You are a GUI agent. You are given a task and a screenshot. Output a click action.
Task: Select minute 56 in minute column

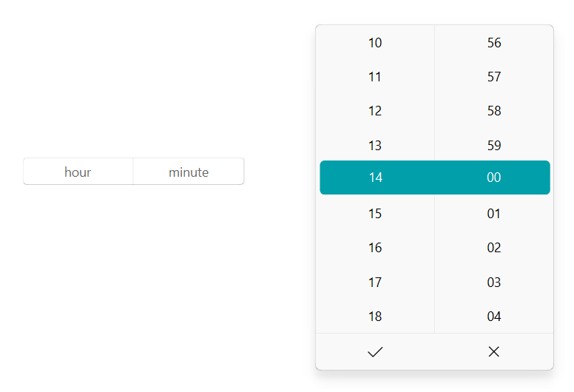(494, 43)
